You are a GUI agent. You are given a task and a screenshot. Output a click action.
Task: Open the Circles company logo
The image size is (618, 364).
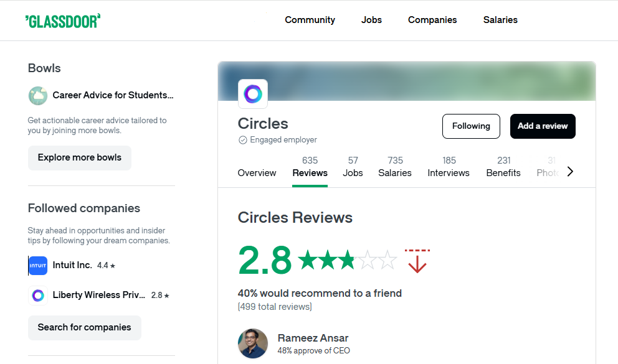tap(253, 94)
